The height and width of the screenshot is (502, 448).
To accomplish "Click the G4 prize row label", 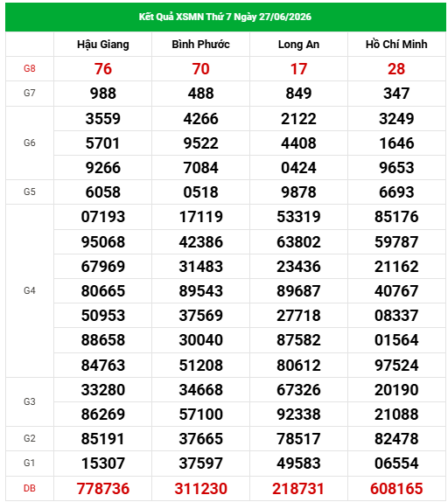I will click(30, 290).
